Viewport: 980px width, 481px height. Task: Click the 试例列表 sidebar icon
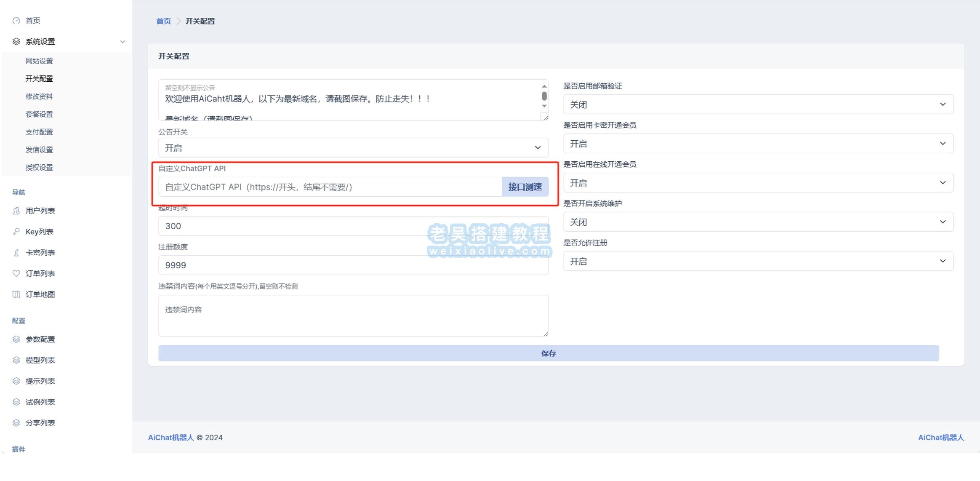coord(16,402)
